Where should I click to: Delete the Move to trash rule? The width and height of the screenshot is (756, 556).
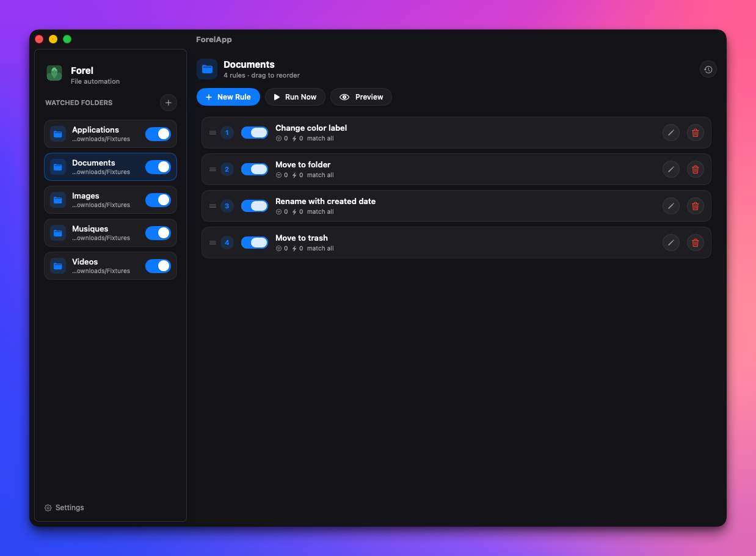tap(695, 243)
